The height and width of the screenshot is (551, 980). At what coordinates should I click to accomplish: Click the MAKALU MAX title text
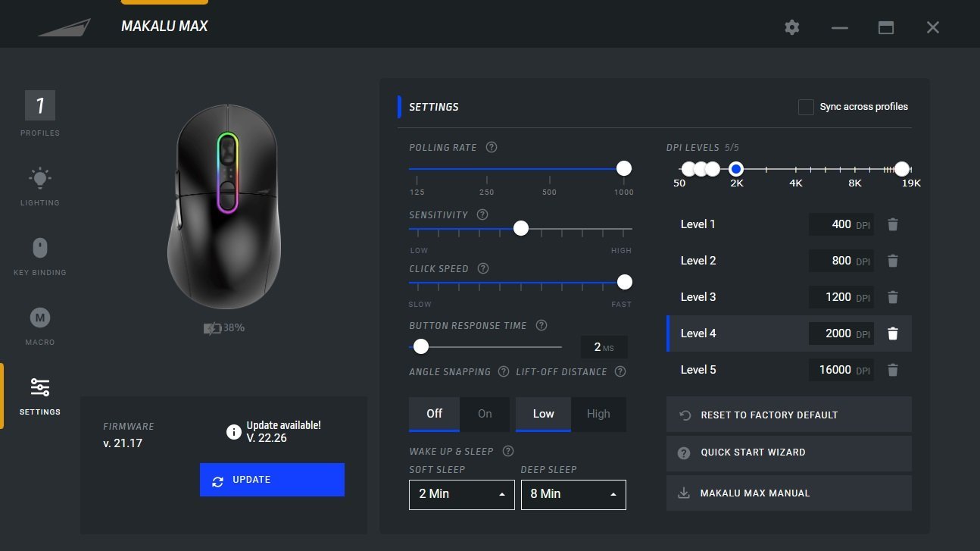point(164,27)
